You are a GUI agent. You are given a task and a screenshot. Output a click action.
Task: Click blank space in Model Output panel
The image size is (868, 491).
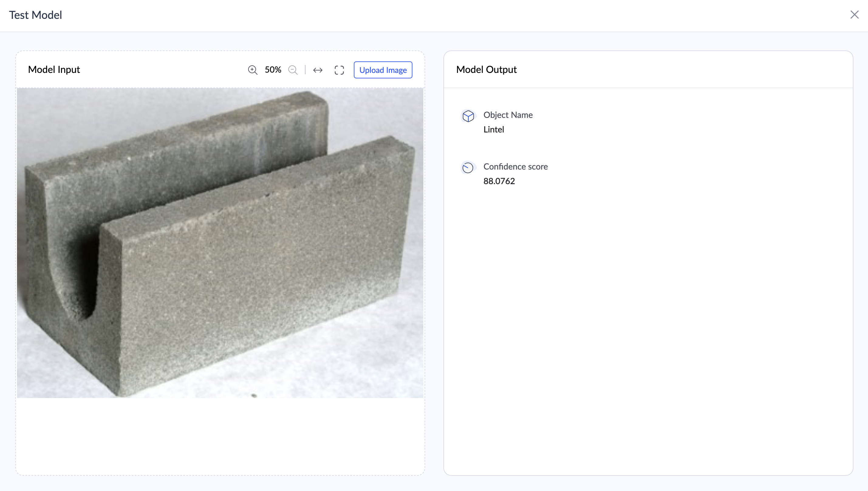647,320
